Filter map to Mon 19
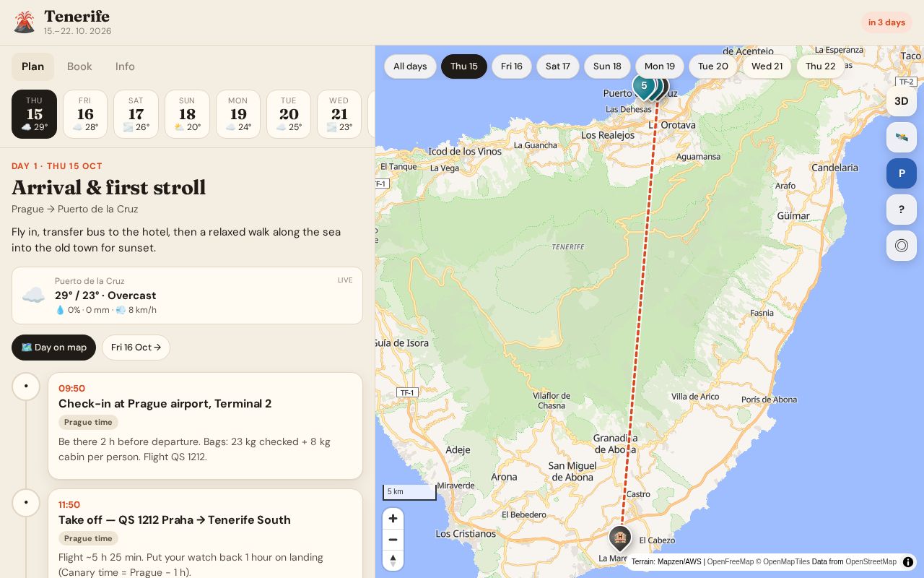 pyautogui.click(x=660, y=66)
